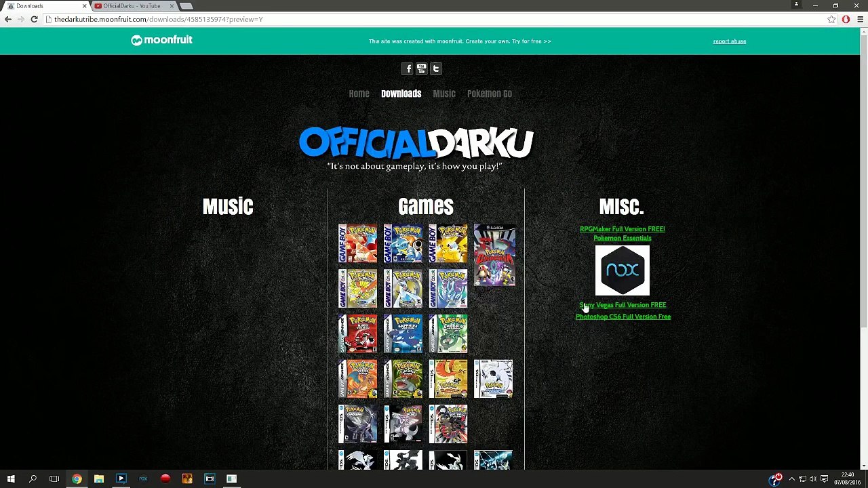Viewport: 868px width, 488px height.
Task: Select the Pokemon SoulSilver DS cover
Action: 493,379
